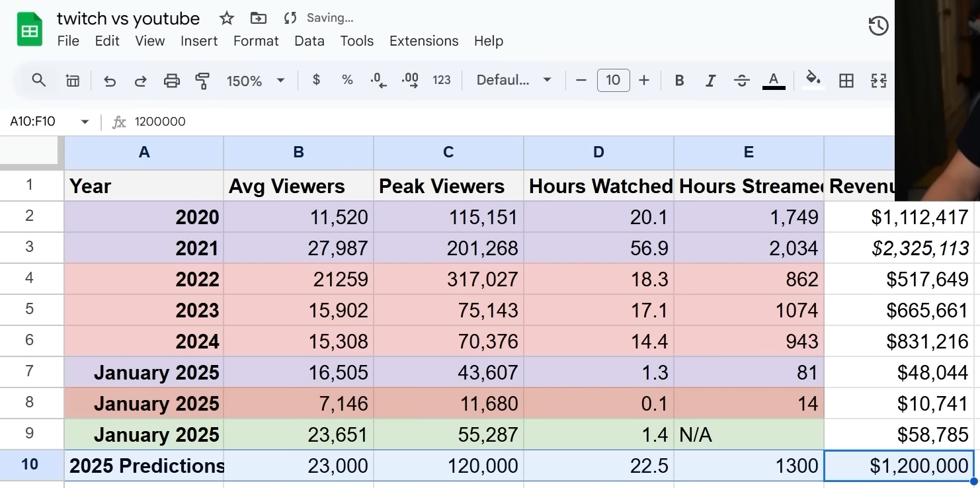Open the Edit menu
Viewport: 980px width, 488px height.
pos(107,41)
